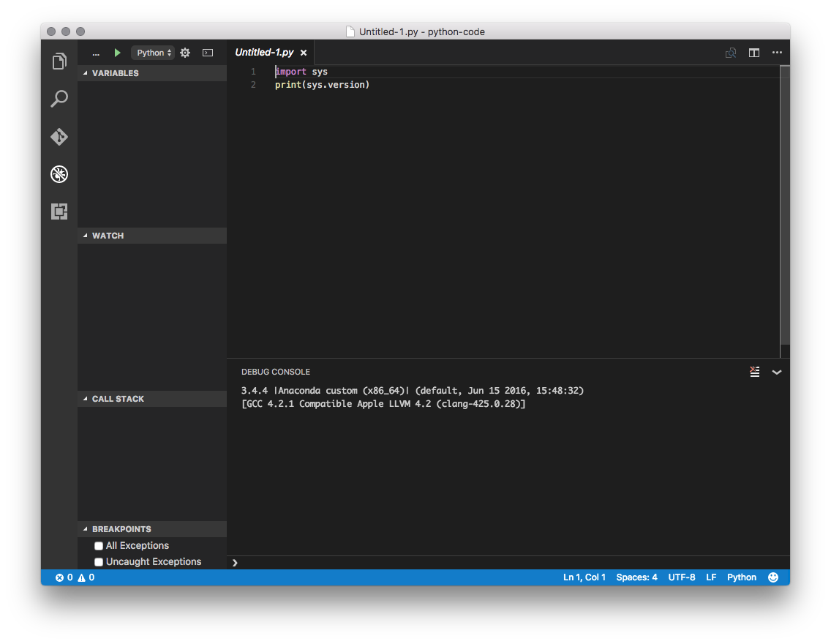Screen dimensions: 831x644
Task: Click the DEBUG CONSOLE panel title
Action: tap(276, 372)
